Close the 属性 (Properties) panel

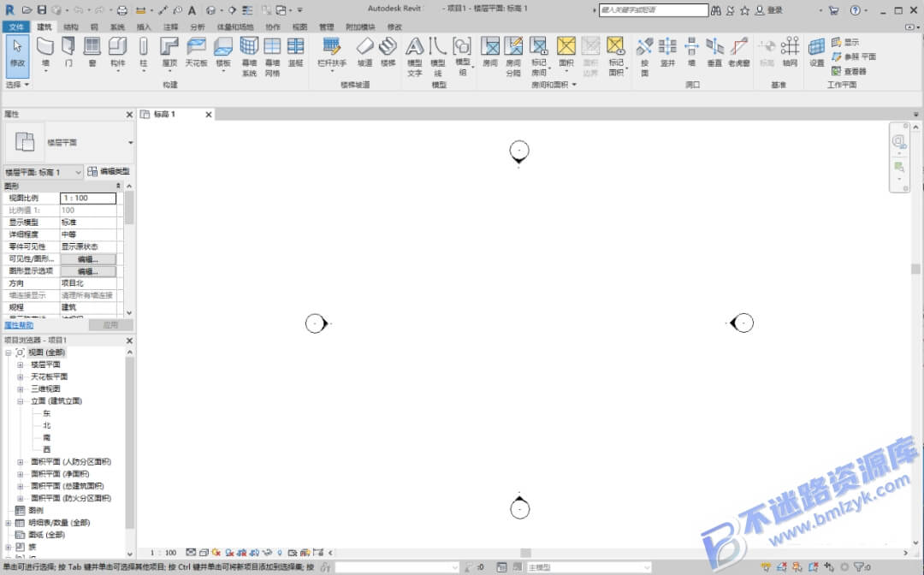[x=130, y=115]
